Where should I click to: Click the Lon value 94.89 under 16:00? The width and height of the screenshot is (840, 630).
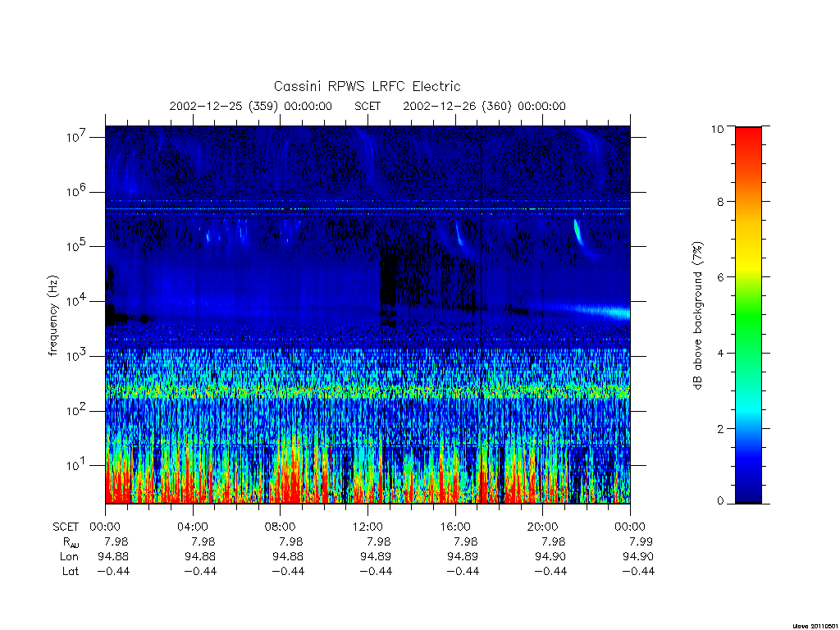click(x=463, y=557)
